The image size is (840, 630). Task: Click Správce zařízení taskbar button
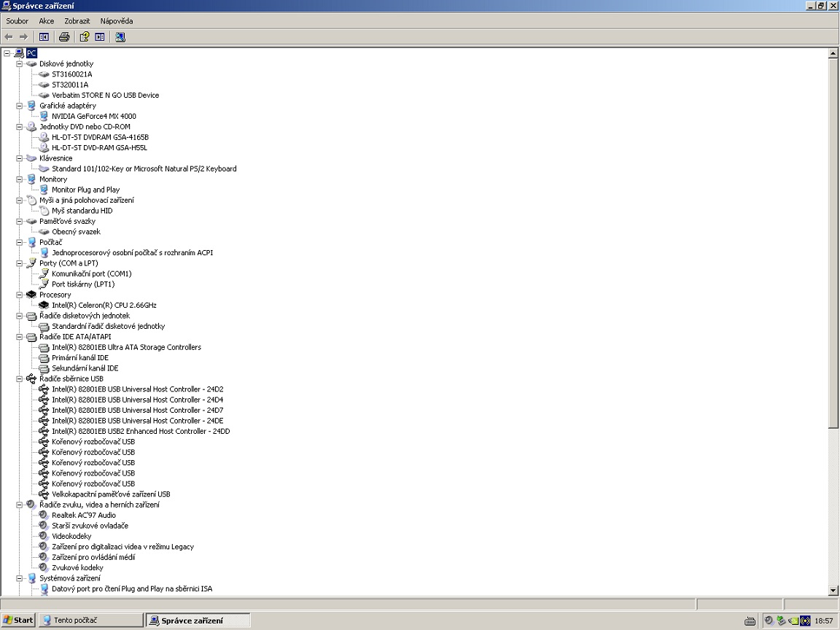tap(198, 621)
